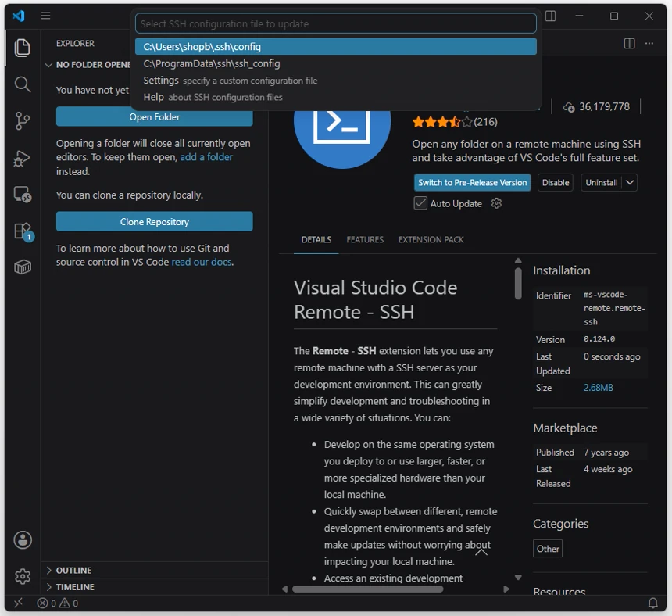The width and height of the screenshot is (672, 616).
Task: Click the Marketplace heading
Action: pyautogui.click(x=565, y=428)
